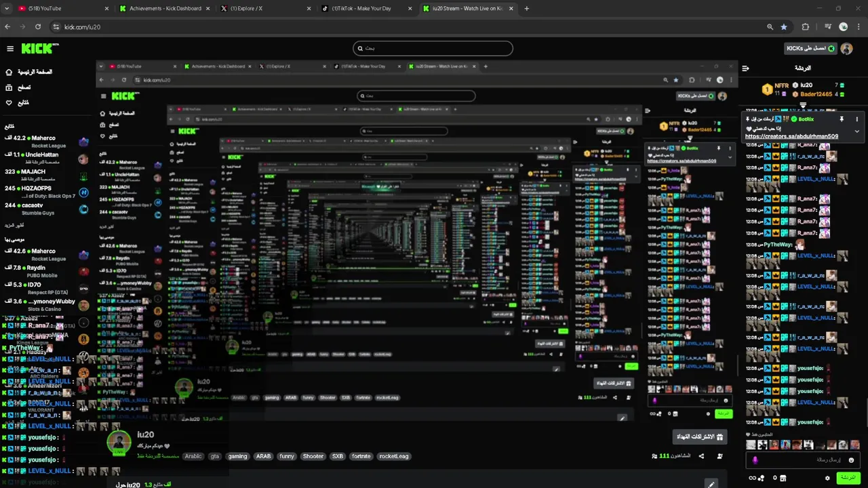Open the creators.sa/abdulrhman509 link

tap(791, 136)
